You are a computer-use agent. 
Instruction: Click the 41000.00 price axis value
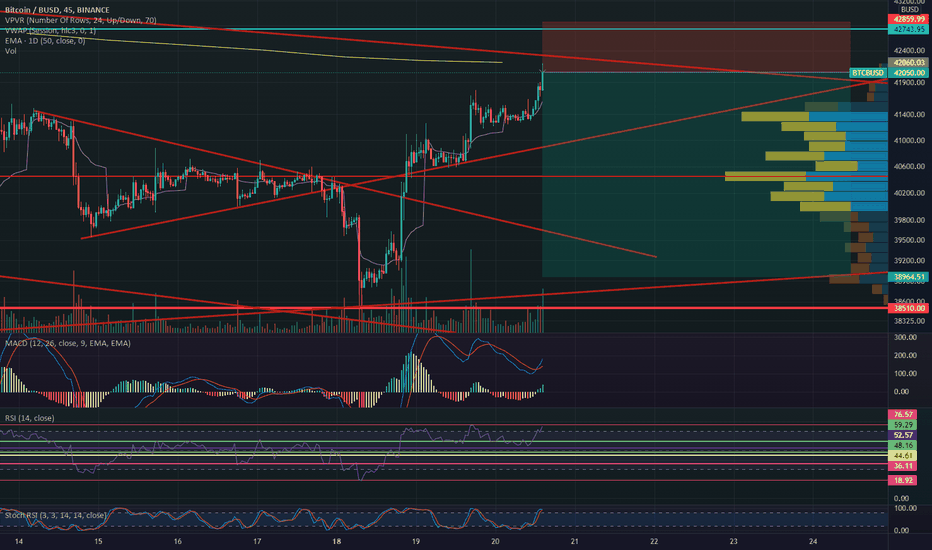tap(909, 140)
